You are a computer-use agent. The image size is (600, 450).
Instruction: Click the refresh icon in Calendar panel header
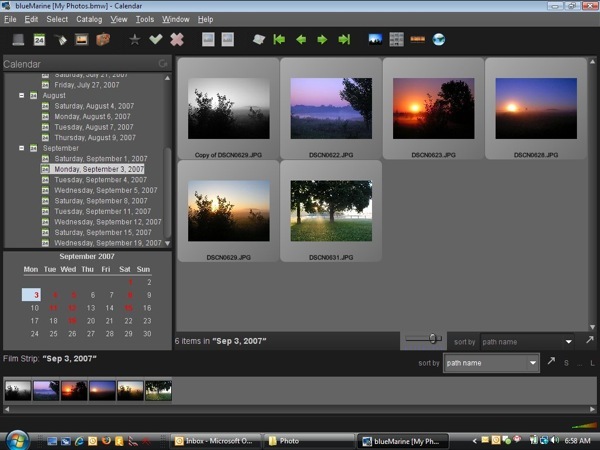coord(163,64)
